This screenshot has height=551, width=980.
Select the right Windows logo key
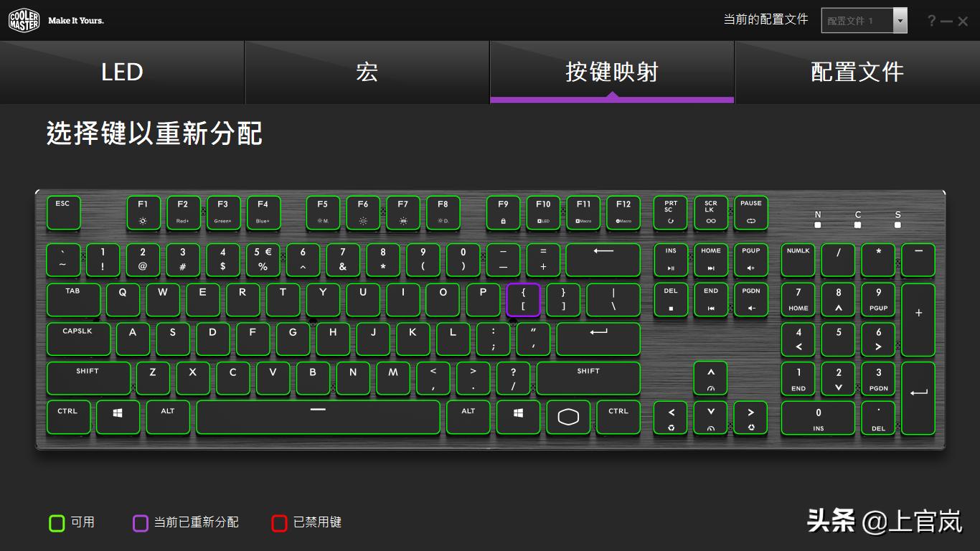pyautogui.click(x=518, y=418)
